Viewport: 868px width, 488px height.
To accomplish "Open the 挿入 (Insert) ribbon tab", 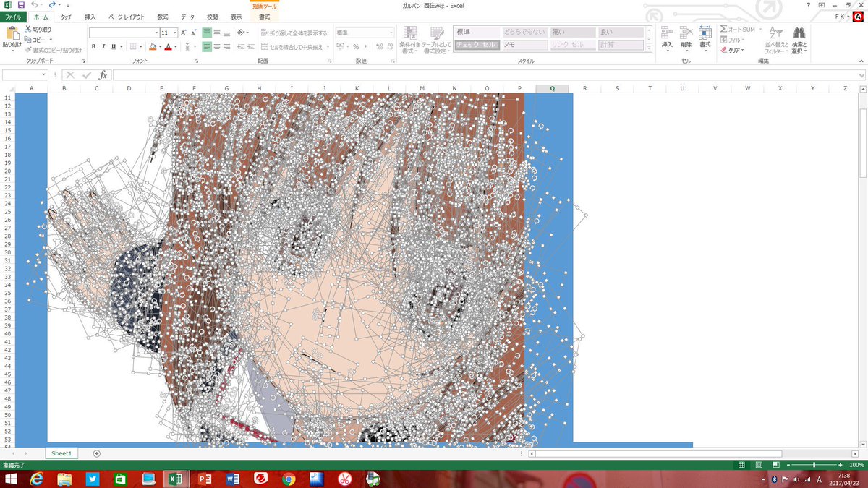I will (x=90, y=17).
